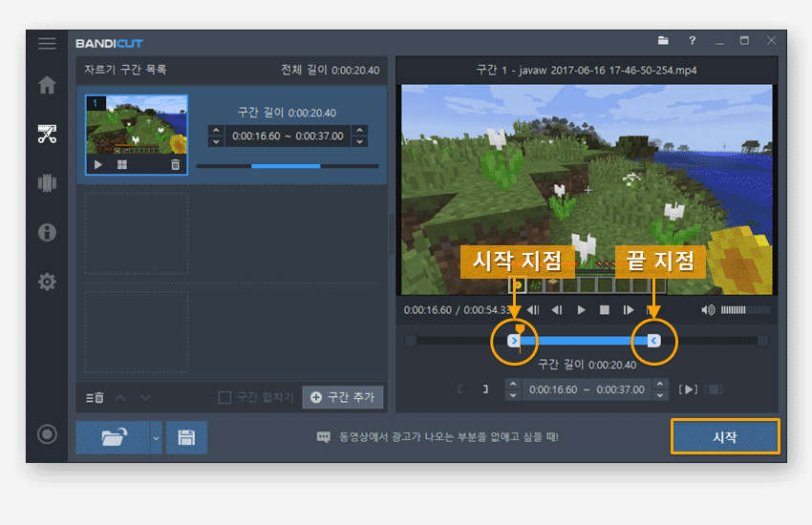Click the segment title 구간 1 - javaw filename

(587, 70)
